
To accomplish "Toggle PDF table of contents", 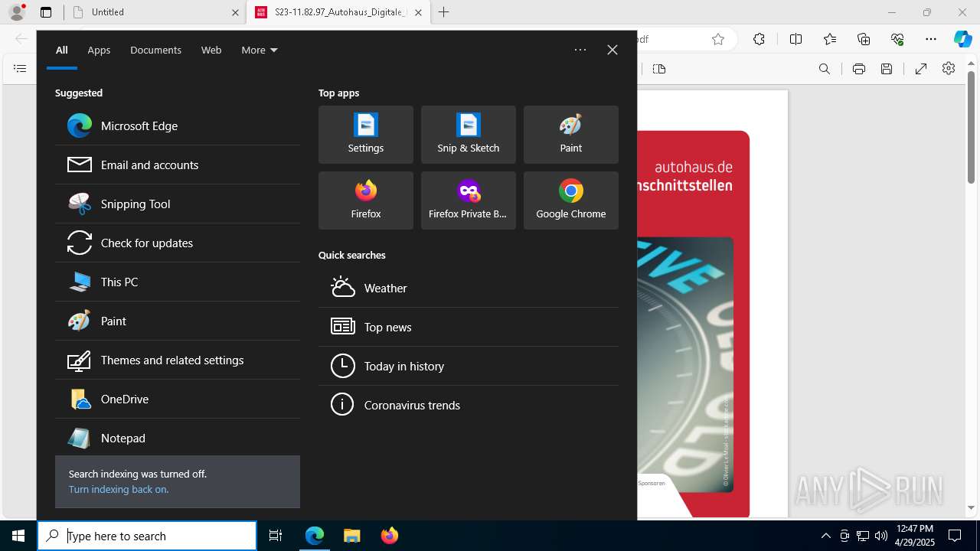I will [20, 69].
